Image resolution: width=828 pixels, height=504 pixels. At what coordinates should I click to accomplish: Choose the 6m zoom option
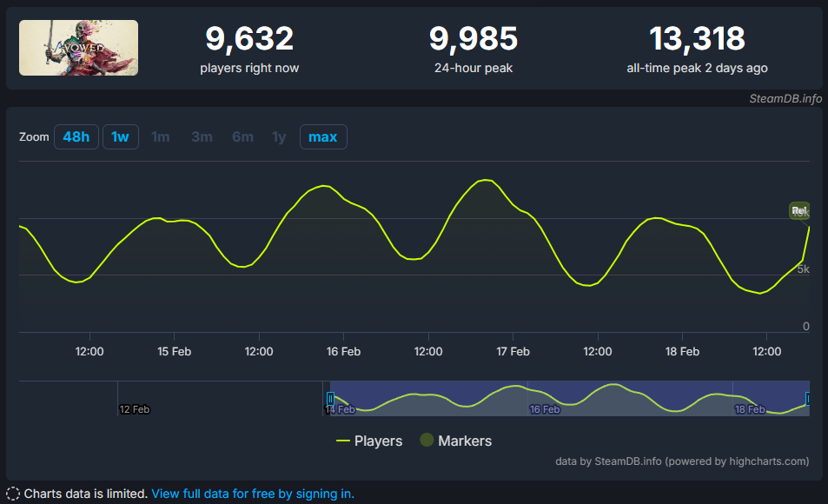click(242, 136)
